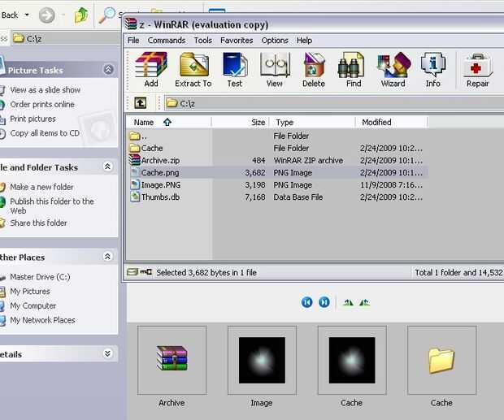Click the WinRAR title bar app icon

131,24
